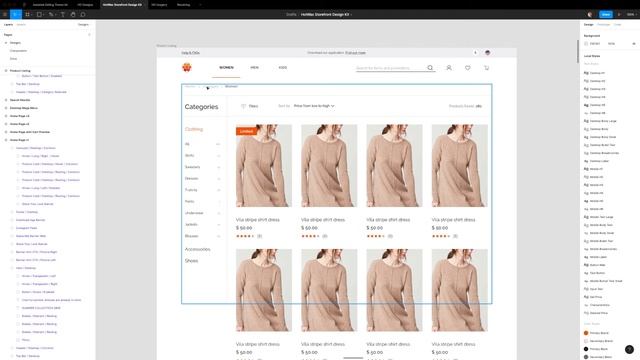Expand the Product Listing layer
640x360 pixels.
click(x=6, y=71)
